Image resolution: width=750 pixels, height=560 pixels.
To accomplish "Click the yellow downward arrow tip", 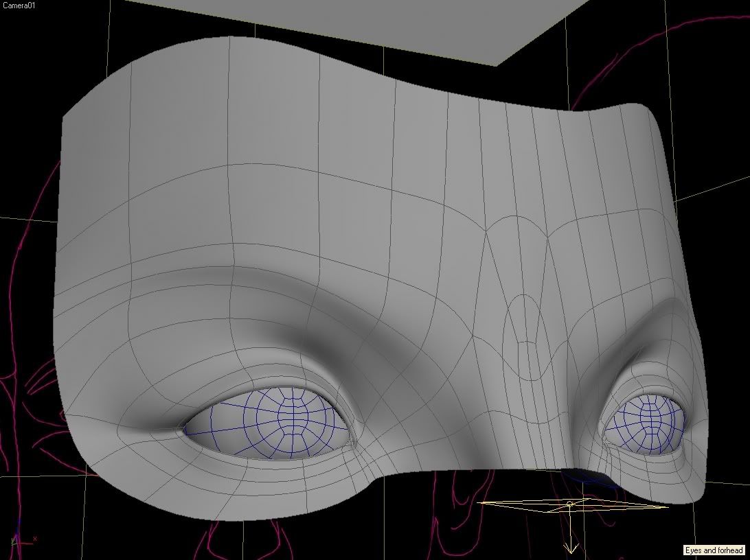I will [x=569, y=549].
